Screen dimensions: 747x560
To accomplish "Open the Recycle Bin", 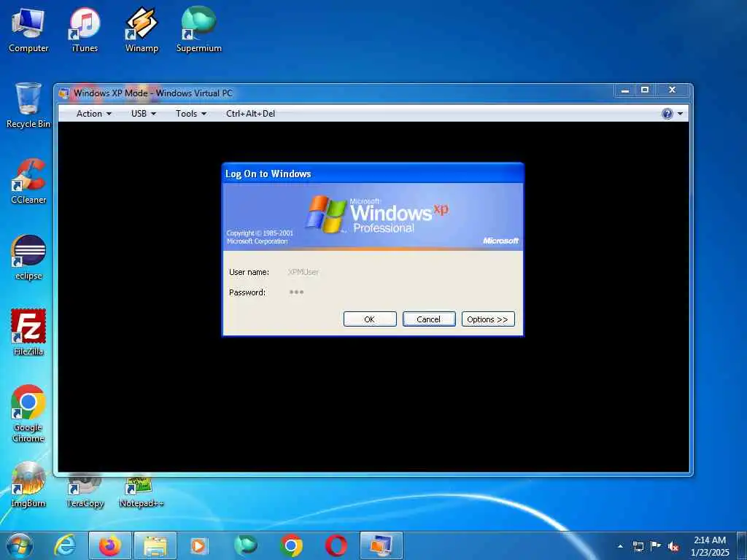I will 28,105.
